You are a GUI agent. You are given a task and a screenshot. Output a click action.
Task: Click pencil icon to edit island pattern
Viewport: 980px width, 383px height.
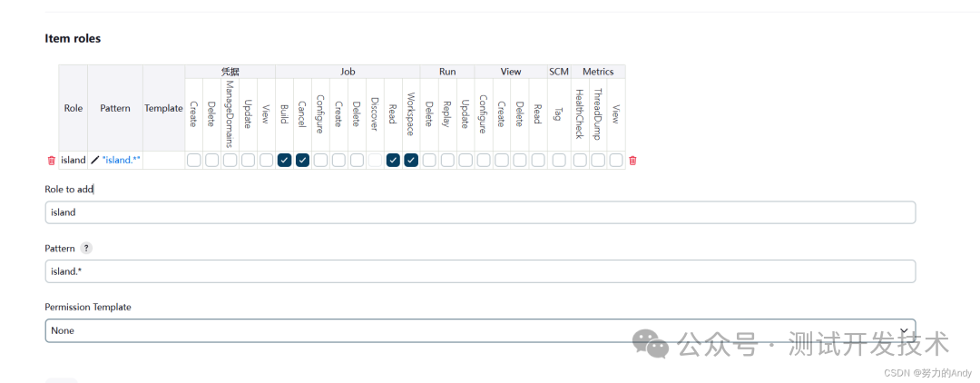click(x=95, y=160)
